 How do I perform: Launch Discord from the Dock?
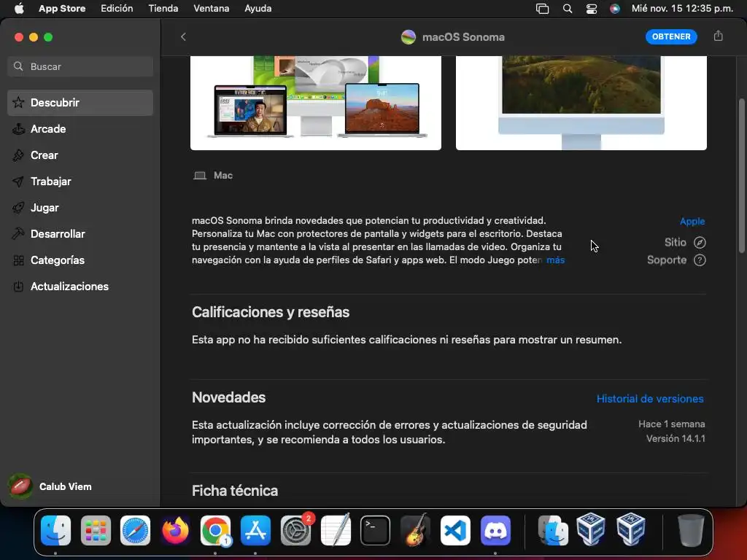pos(495,530)
